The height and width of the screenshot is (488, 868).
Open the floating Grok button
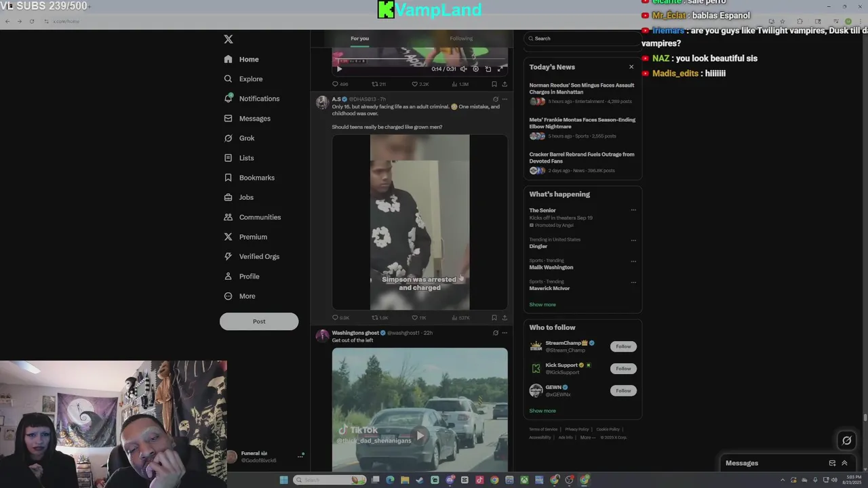846,441
